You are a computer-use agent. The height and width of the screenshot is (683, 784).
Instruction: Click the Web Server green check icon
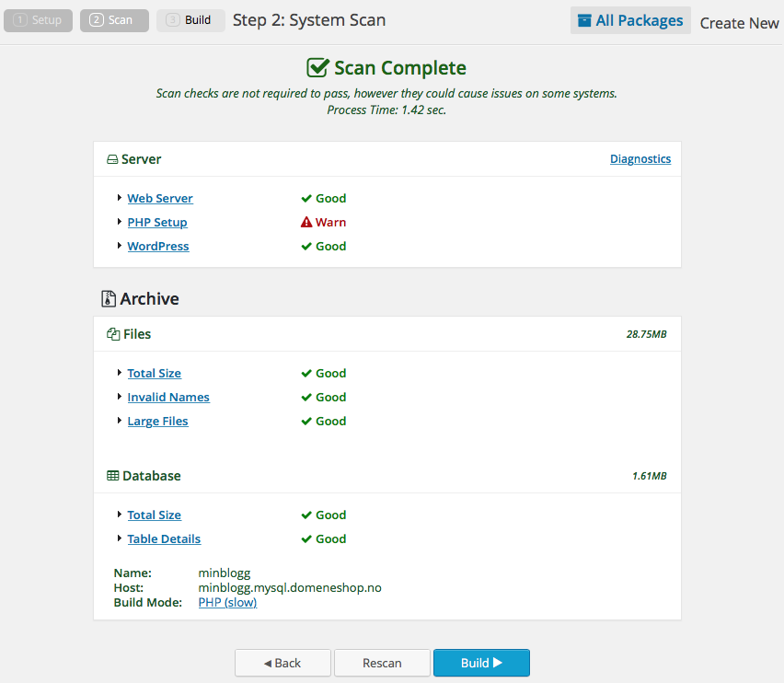pyautogui.click(x=306, y=199)
